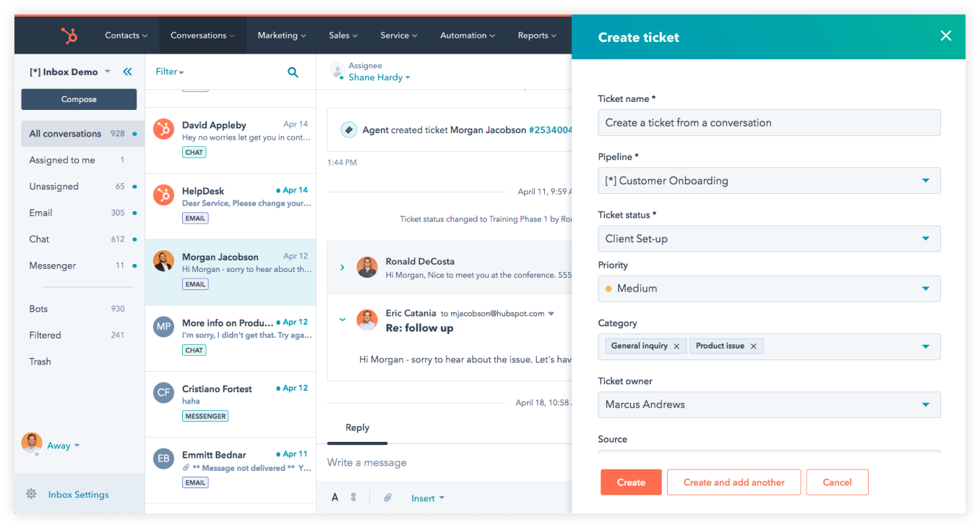The image size is (980, 528).
Task: Open search in the conversation list
Action: pyautogui.click(x=293, y=72)
